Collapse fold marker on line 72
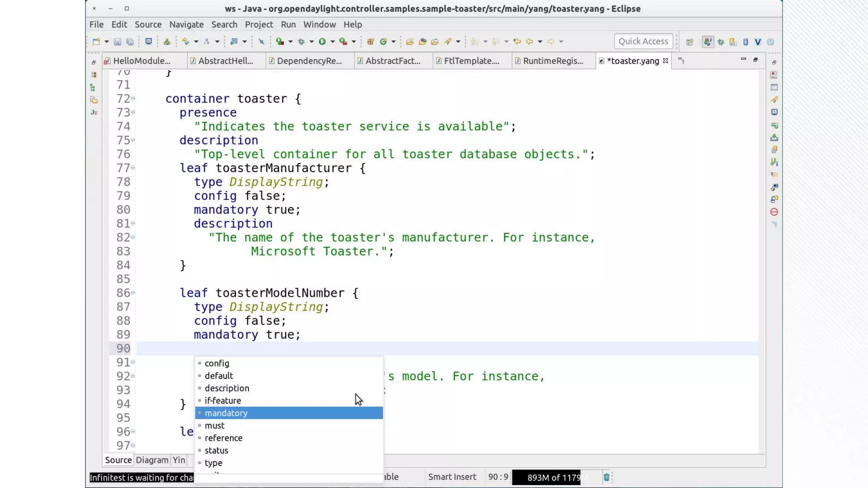This screenshot has width=868, height=488. click(133, 98)
